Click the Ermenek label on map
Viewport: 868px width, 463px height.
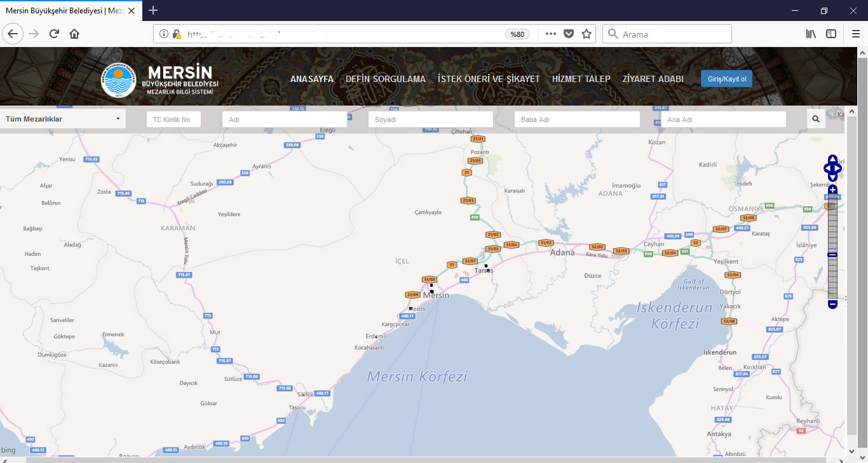[113, 334]
